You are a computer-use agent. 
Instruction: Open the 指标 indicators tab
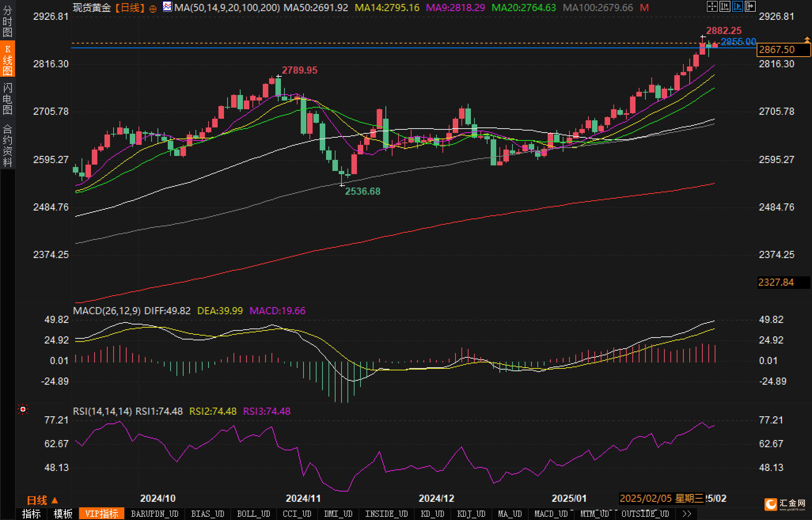[32, 514]
